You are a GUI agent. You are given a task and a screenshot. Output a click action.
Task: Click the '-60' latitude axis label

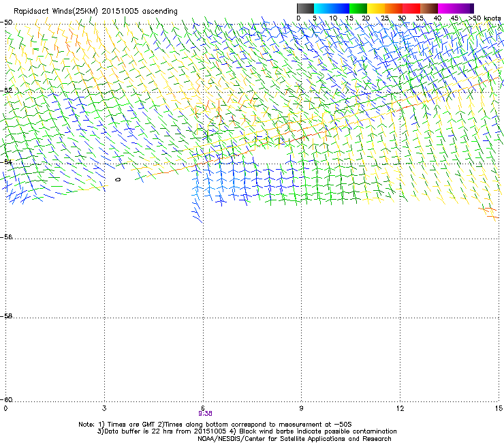[x=6, y=399]
